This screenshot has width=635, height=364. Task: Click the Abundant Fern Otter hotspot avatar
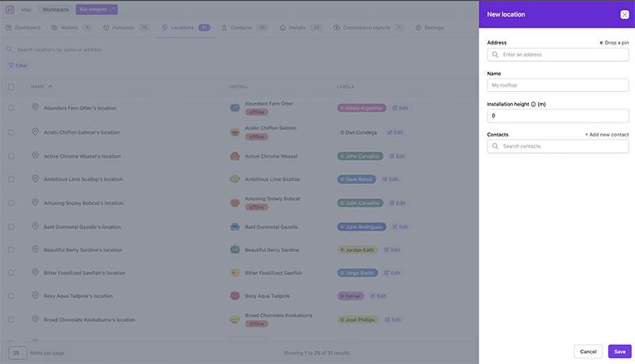(235, 107)
